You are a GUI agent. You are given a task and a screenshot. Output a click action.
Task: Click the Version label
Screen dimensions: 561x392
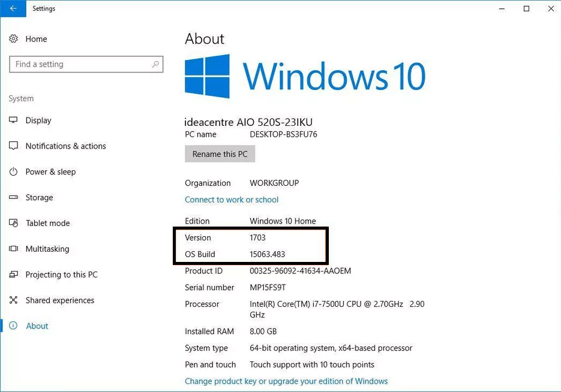pyautogui.click(x=198, y=237)
